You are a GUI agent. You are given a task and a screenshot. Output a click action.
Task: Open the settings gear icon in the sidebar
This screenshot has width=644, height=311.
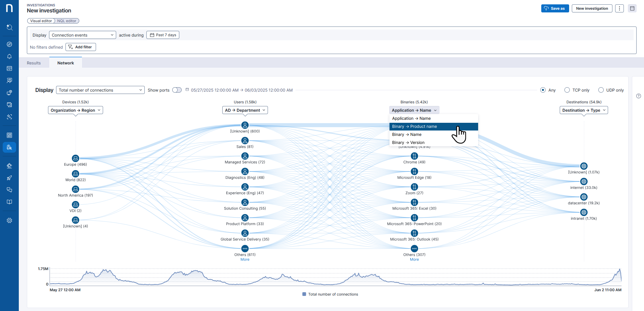(9, 220)
